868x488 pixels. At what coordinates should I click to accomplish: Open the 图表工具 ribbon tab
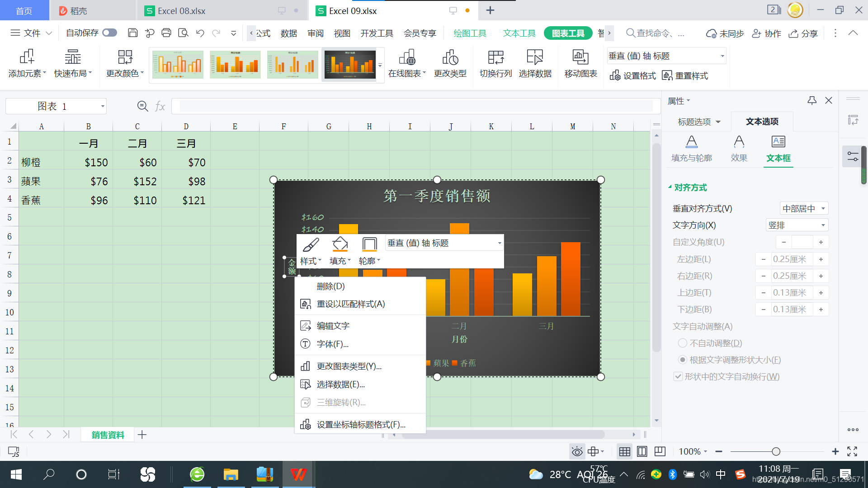click(568, 33)
